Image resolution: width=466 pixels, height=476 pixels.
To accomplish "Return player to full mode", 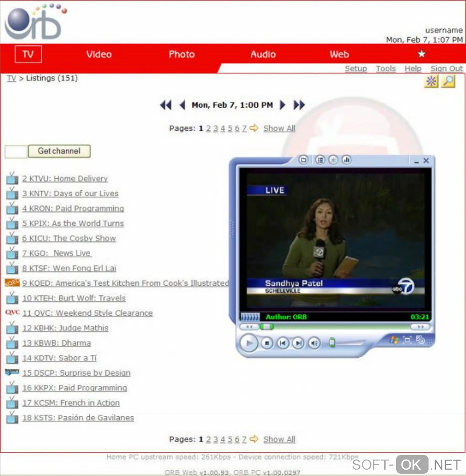I will click(x=420, y=340).
